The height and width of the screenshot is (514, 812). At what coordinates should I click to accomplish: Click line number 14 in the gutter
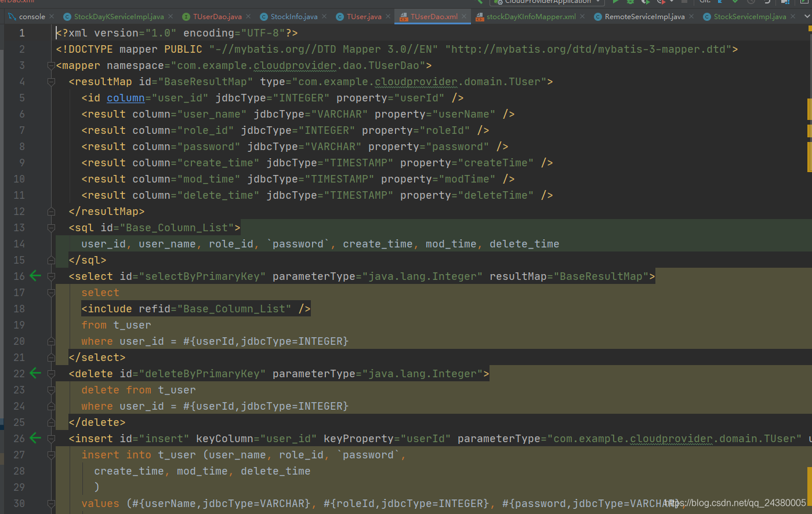click(x=19, y=244)
